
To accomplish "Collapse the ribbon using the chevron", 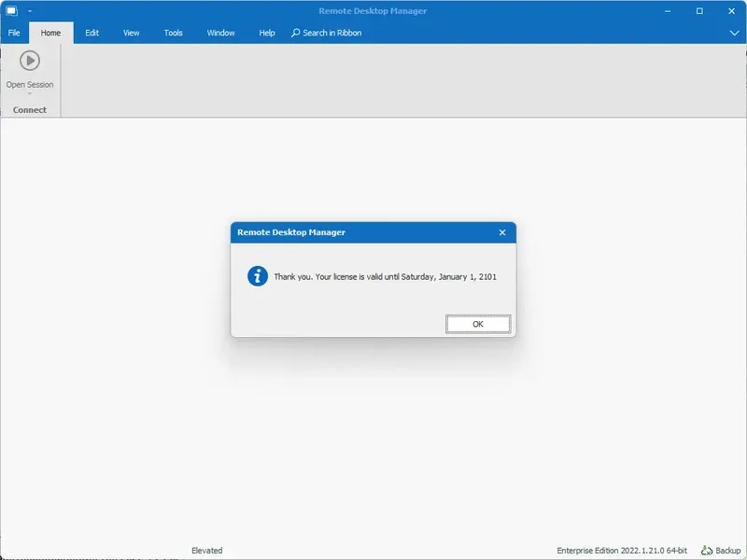I will point(735,33).
